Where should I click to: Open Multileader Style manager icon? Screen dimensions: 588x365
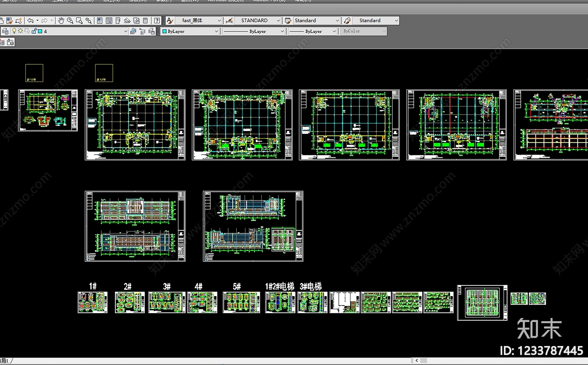coord(347,21)
